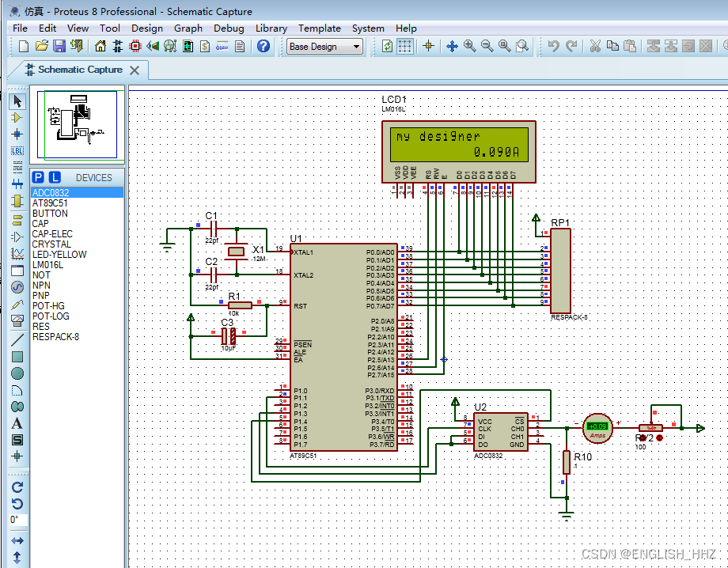Activate the Selection mode arrow
Viewport: 728px width, 568px height.
click(x=17, y=101)
